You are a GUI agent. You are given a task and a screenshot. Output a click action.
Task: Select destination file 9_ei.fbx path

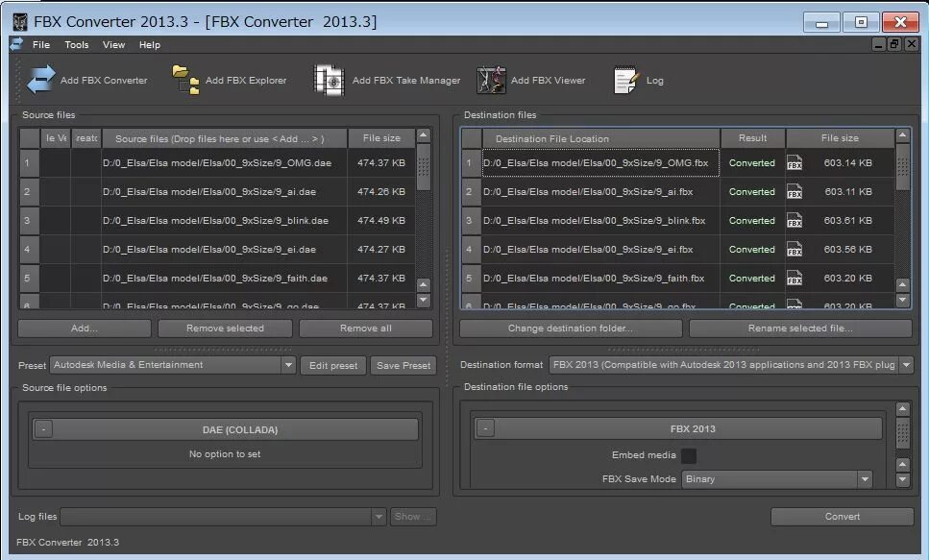click(600, 249)
